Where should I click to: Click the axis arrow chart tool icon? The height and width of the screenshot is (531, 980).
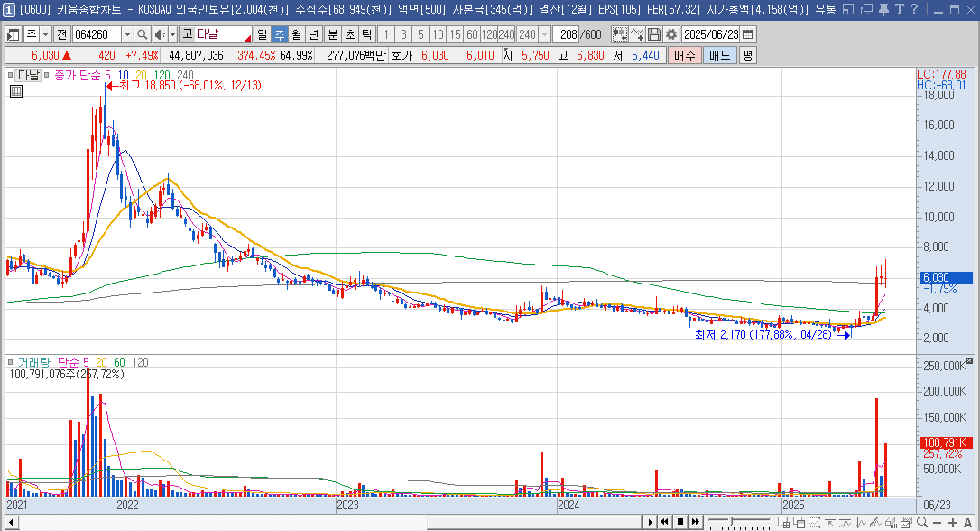click(x=830, y=522)
